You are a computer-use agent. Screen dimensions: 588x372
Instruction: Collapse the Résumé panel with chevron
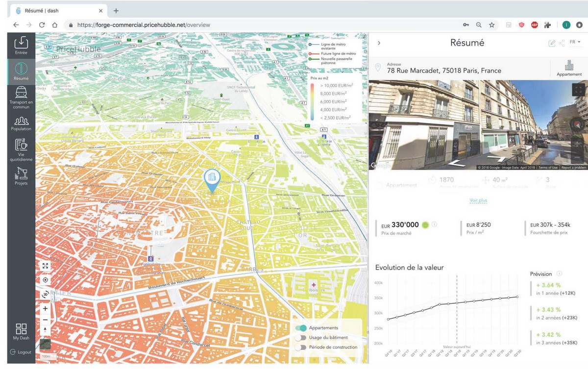379,43
